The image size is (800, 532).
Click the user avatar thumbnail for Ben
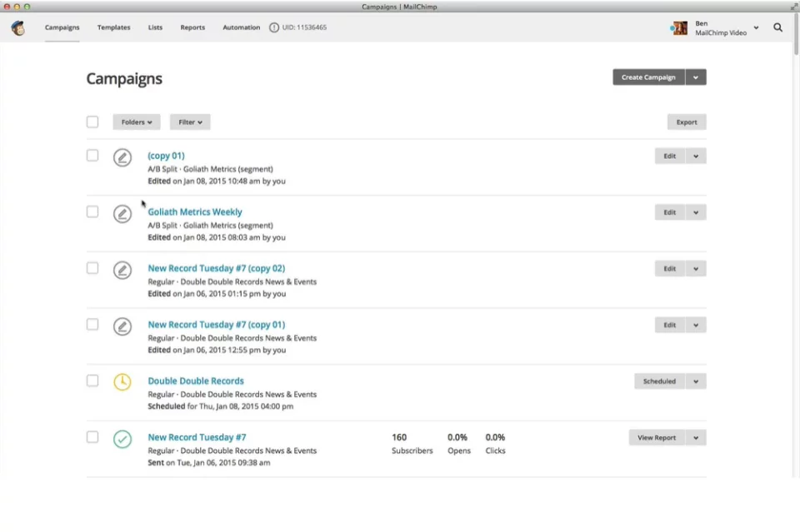[x=678, y=27]
